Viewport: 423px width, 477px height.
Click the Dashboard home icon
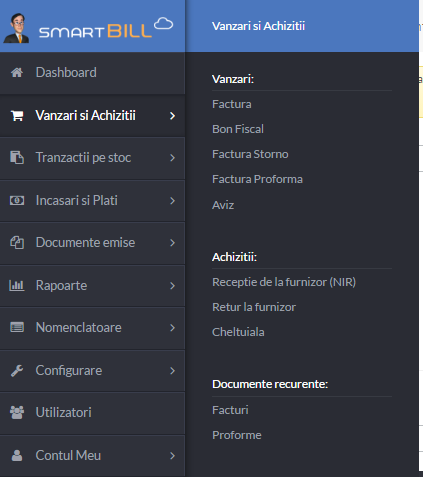(17, 72)
